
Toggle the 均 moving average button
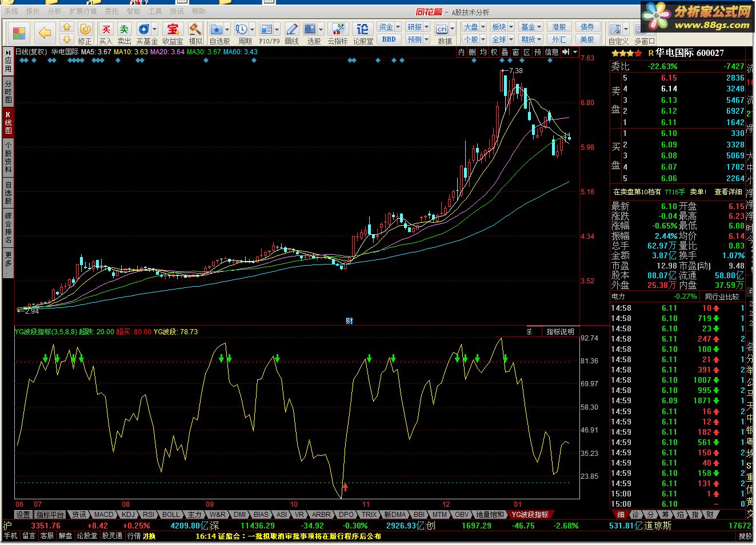point(483,52)
